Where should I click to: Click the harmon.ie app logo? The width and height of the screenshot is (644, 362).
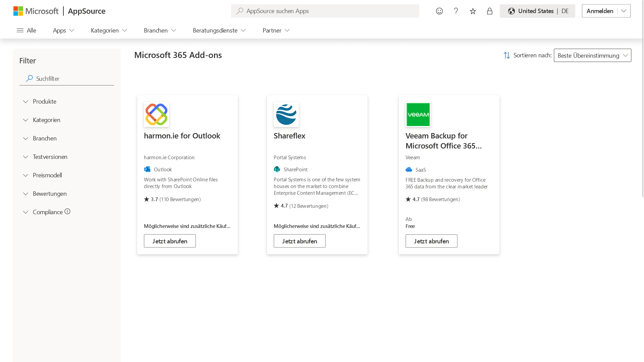(x=156, y=114)
